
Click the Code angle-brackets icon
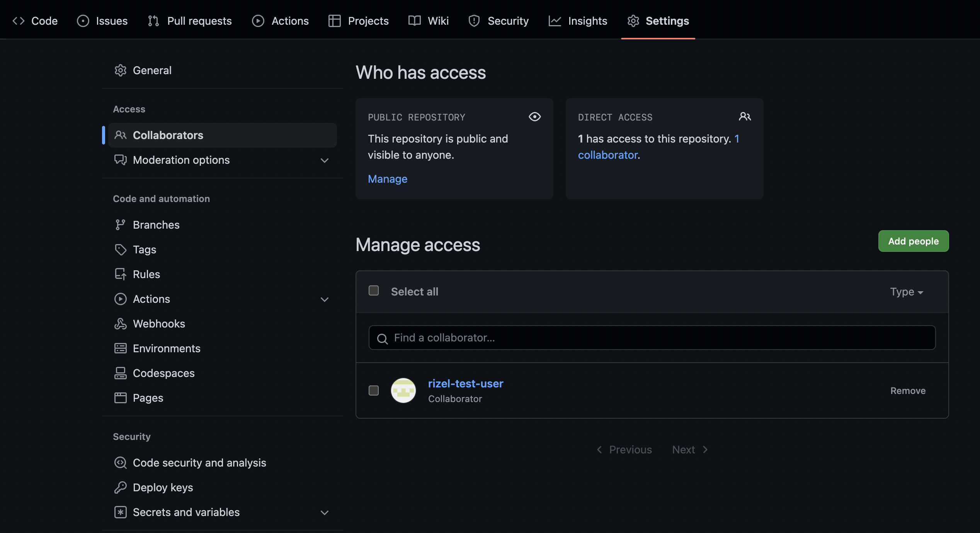point(19,21)
